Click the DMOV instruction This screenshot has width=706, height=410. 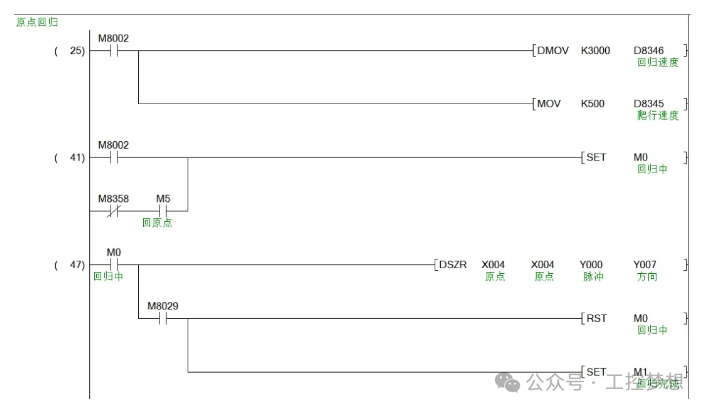pyautogui.click(x=553, y=50)
